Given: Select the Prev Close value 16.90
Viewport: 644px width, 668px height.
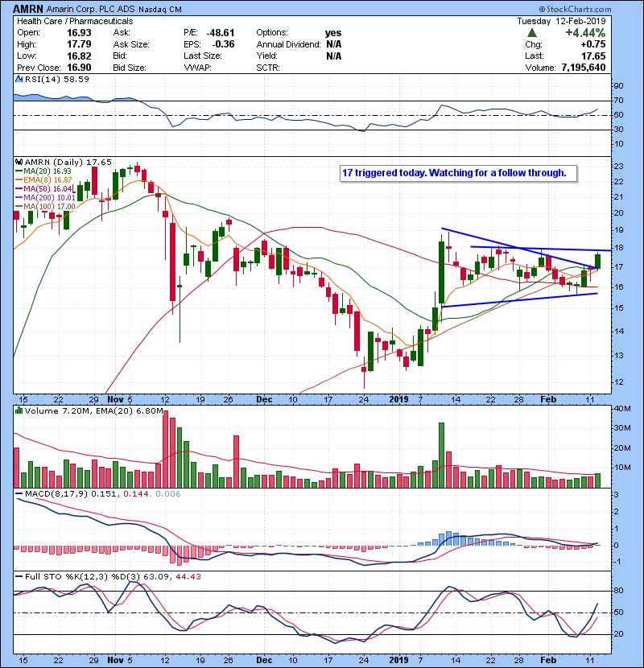Looking at the screenshot, I should click(x=79, y=68).
